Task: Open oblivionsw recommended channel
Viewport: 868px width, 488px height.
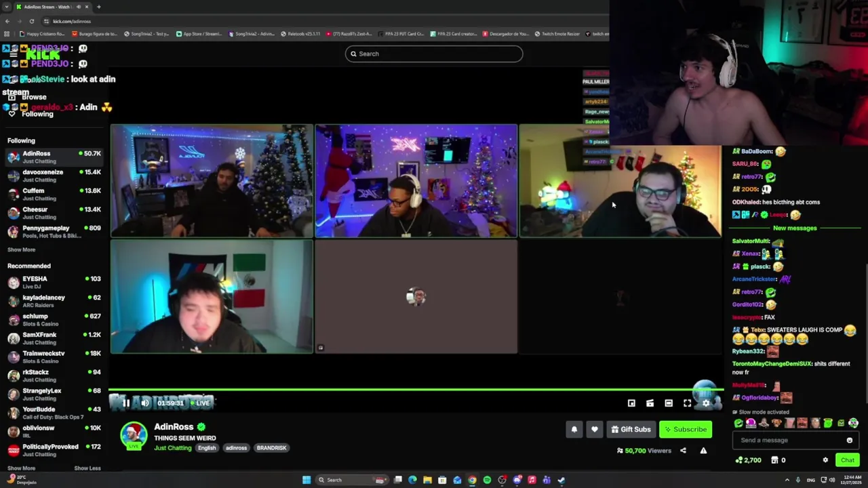Action: (x=54, y=431)
